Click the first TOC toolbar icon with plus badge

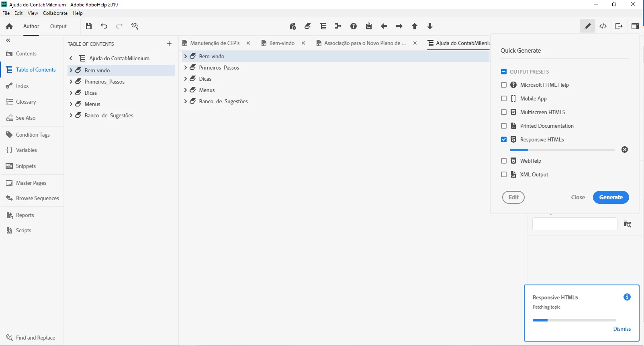[293, 27]
